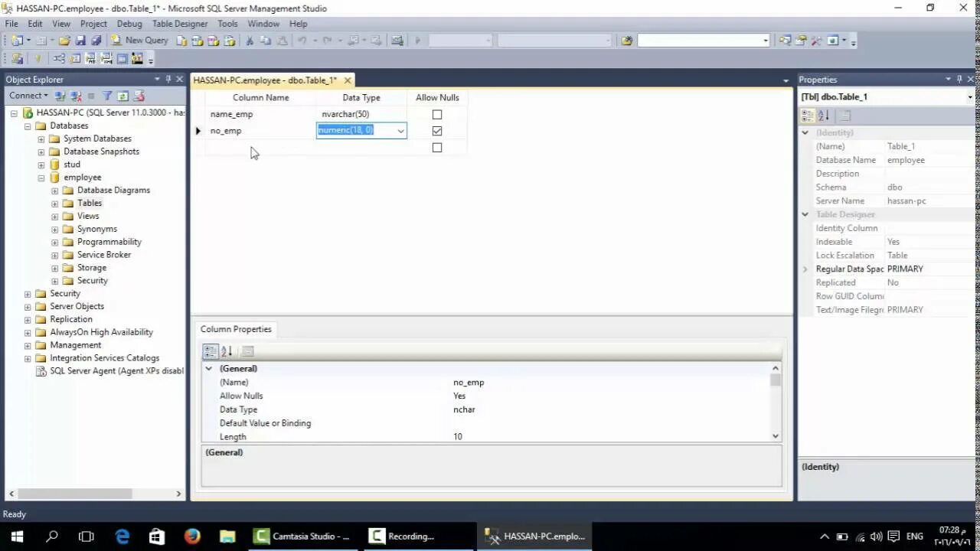Save the table with the floppy disk icon
This screenshot has width=980, height=551.
coord(80,41)
